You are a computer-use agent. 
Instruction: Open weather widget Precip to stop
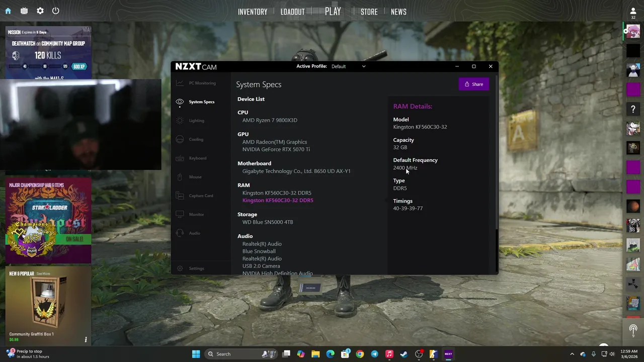28,354
